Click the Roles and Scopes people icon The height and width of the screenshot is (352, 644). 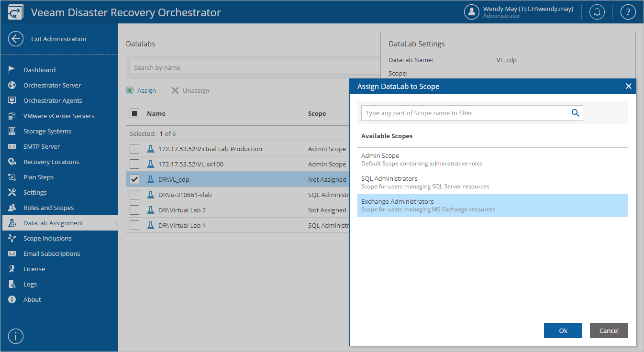pyautogui.click(x=12, y=208)
